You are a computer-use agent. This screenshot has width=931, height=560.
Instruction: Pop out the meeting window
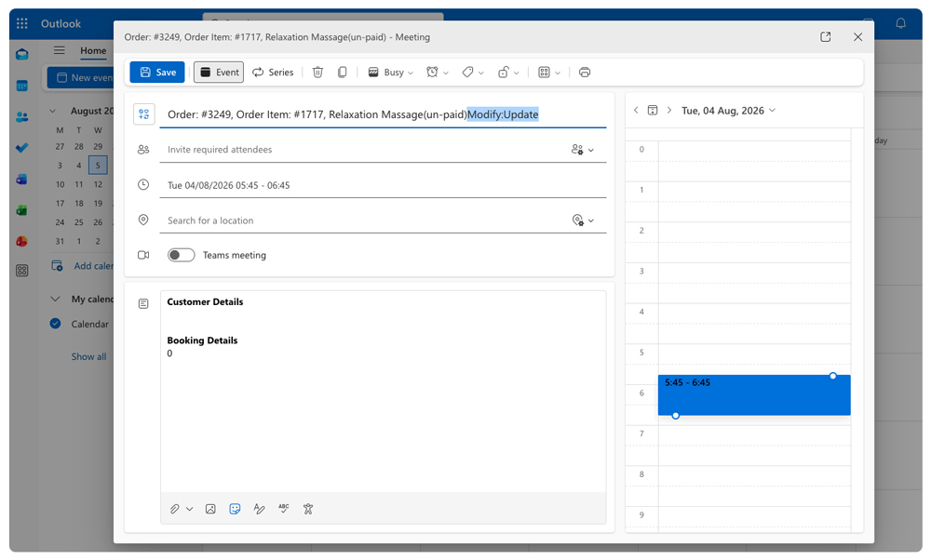pos(825,37)
